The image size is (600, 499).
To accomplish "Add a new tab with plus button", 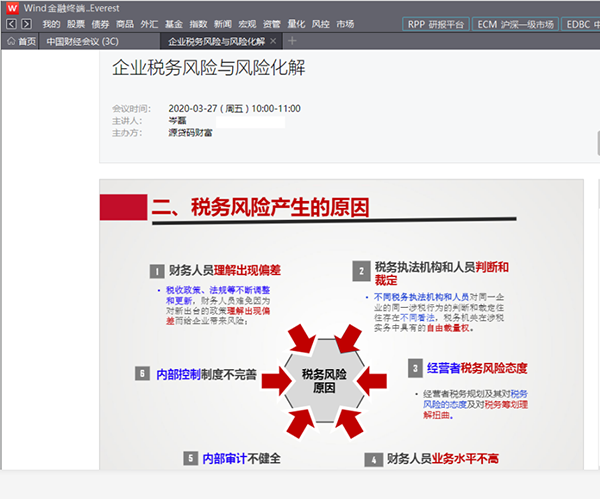I will coord(292,41).
